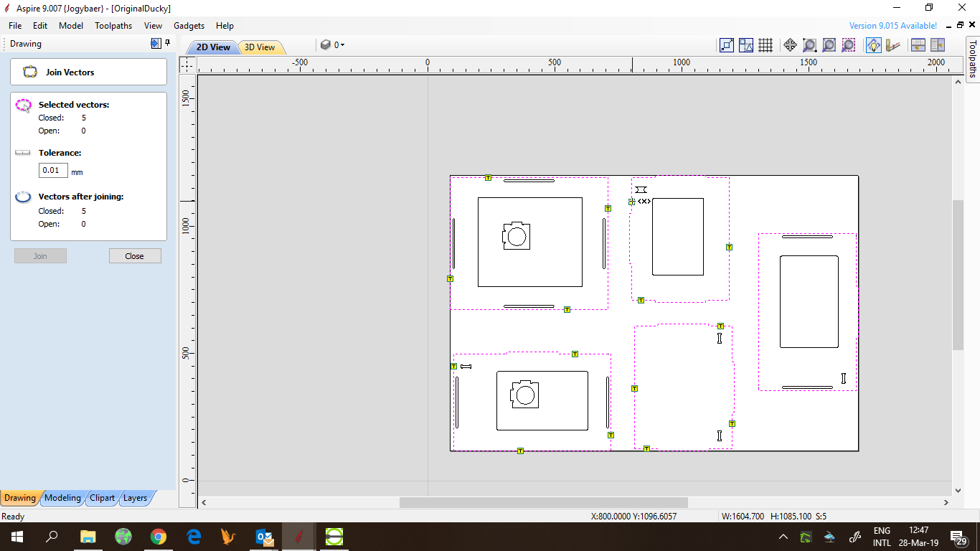Open the Gadgets menu
The width and height of the screenshot is (980, 551).
189,26
